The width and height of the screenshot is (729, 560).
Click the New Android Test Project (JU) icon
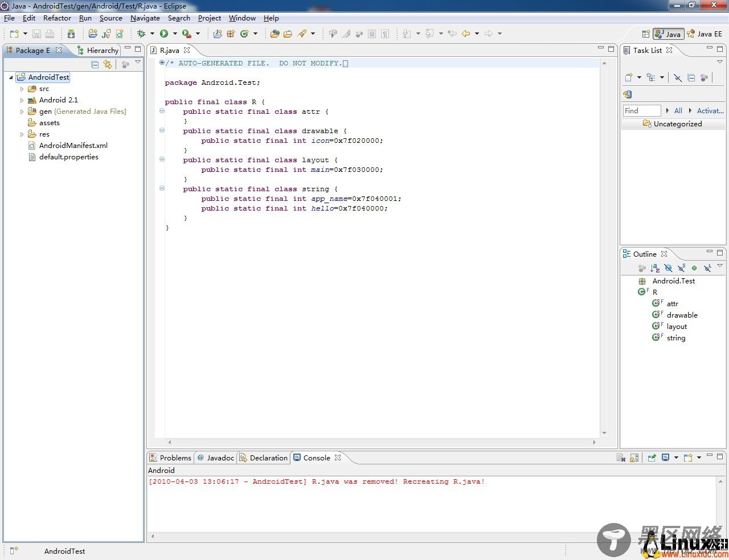pyautogui.click(x=106, y=34)
